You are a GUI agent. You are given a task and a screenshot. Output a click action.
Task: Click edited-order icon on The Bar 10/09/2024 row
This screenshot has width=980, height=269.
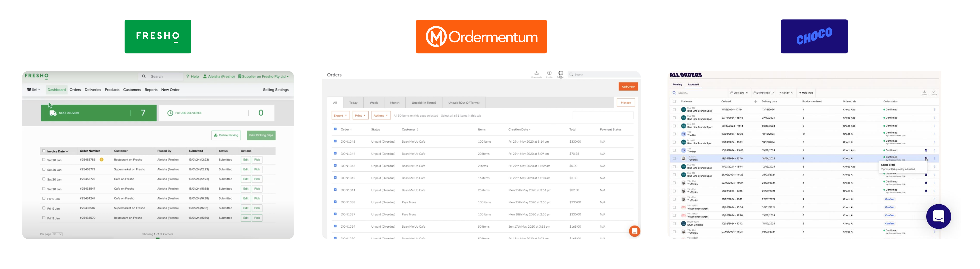tap(926, 150)
